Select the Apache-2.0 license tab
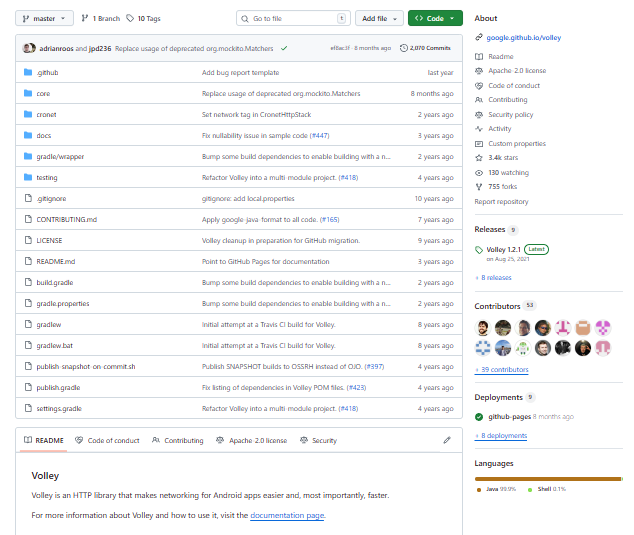 coord(251,440)
